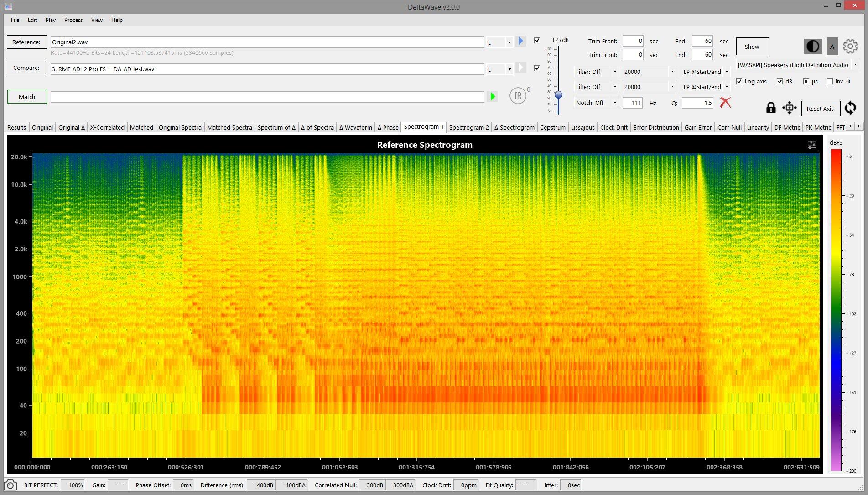Expand the Notch: Off dropdown

pyautogui.click(x=596, y=103)
